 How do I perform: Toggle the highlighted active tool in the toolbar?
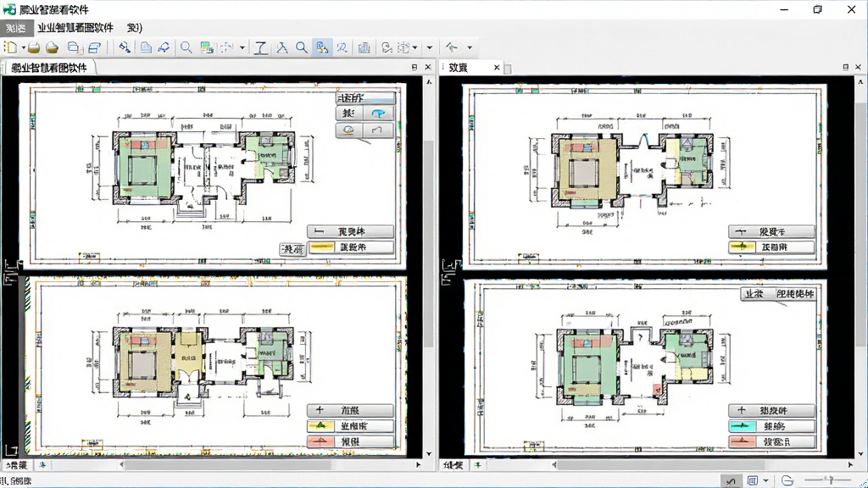coord(322,47)
